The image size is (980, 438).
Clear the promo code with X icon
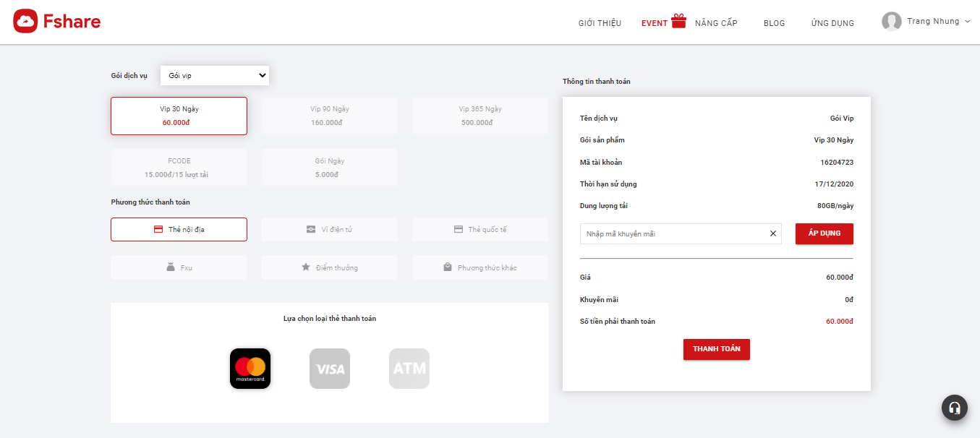point(772,233)
